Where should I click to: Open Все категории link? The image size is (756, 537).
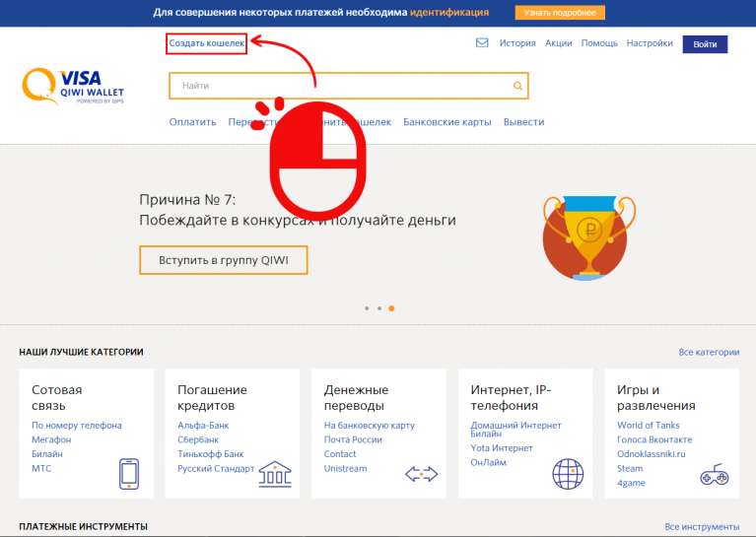tap(709, 353)
